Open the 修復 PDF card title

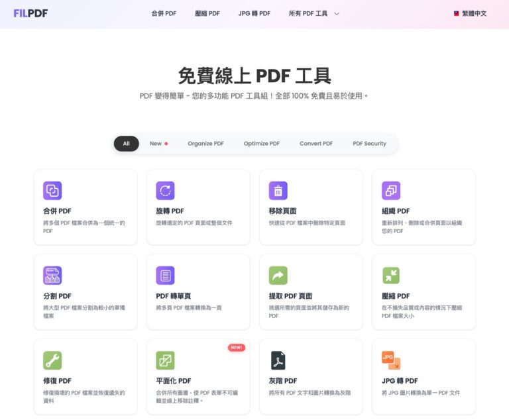[x=57, y=381]
